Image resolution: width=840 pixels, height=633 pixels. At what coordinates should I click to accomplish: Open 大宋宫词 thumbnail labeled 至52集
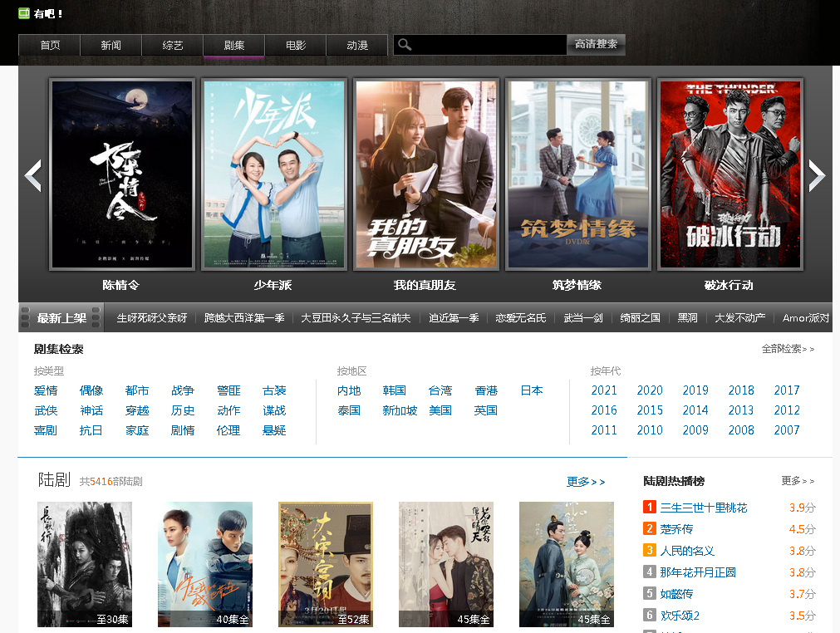(x=326, y=564)
